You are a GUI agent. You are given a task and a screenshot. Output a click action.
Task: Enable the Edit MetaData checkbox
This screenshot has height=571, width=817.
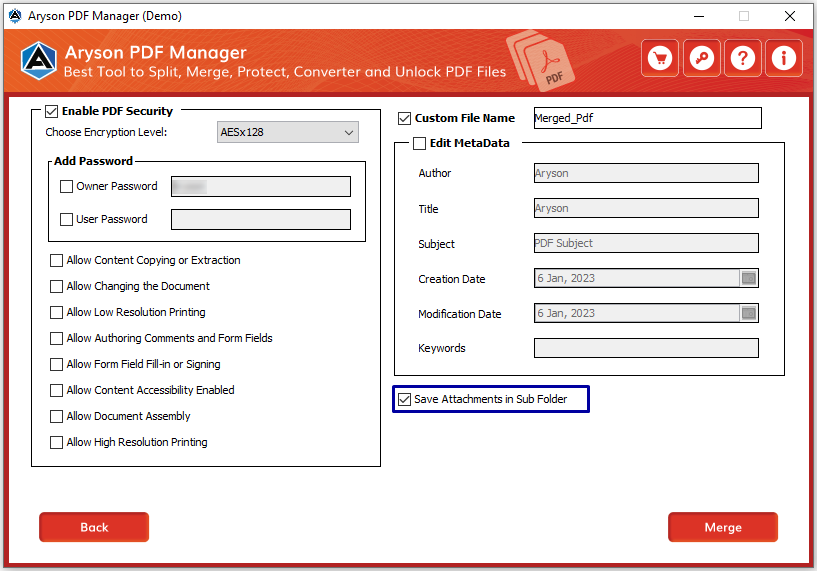point(419,143)
